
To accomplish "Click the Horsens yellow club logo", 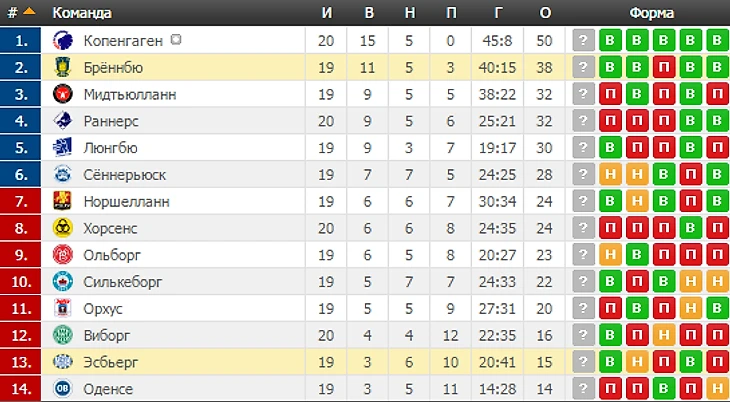I will click(62, 228).
